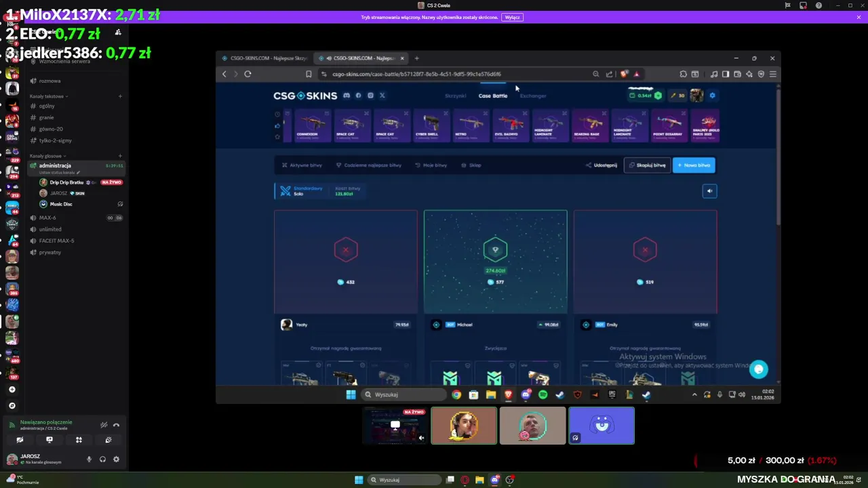Open Discord user settings gear
Image resolution: width=868 pixels, height=488 pixels.
116,460
